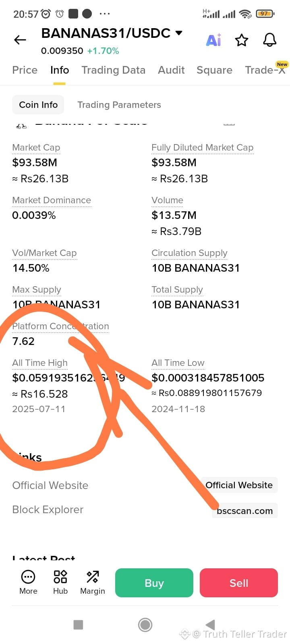Open the Trade-X tab

265,70
